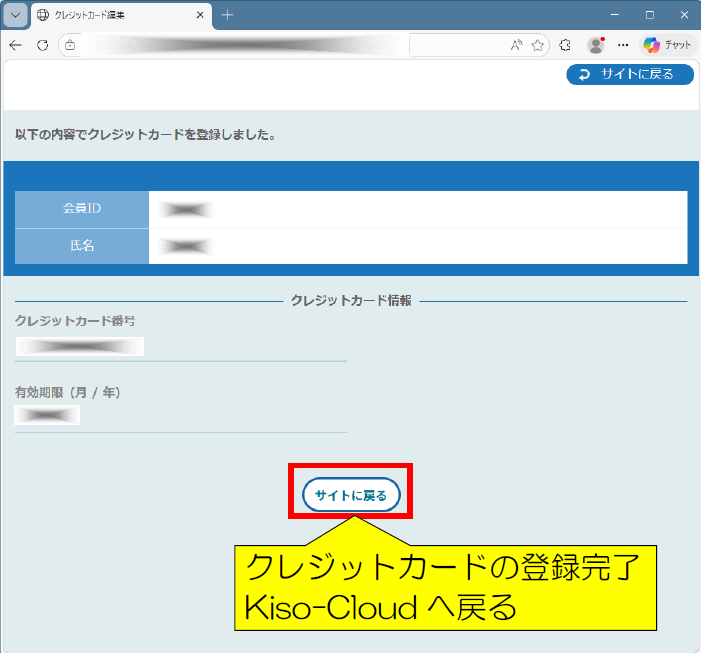Open the browser extensions puzzle icon

tap(565, 45)
